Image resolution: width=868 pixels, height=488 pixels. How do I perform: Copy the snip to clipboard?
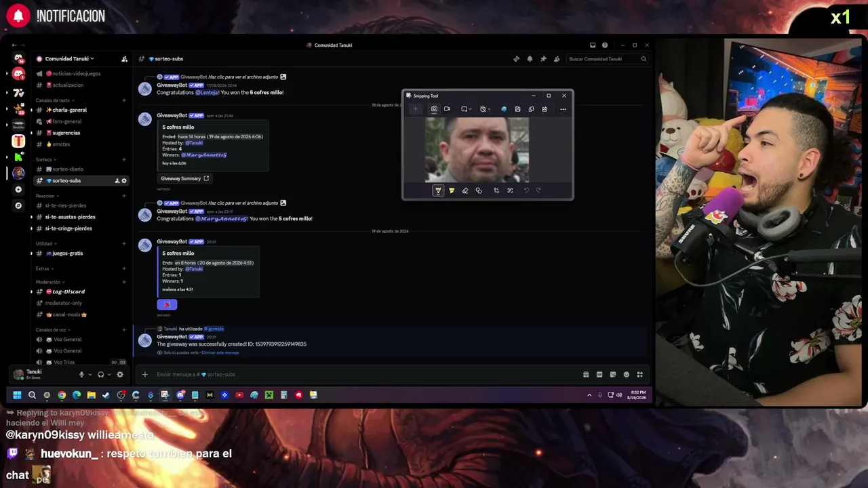pos(531,109)
